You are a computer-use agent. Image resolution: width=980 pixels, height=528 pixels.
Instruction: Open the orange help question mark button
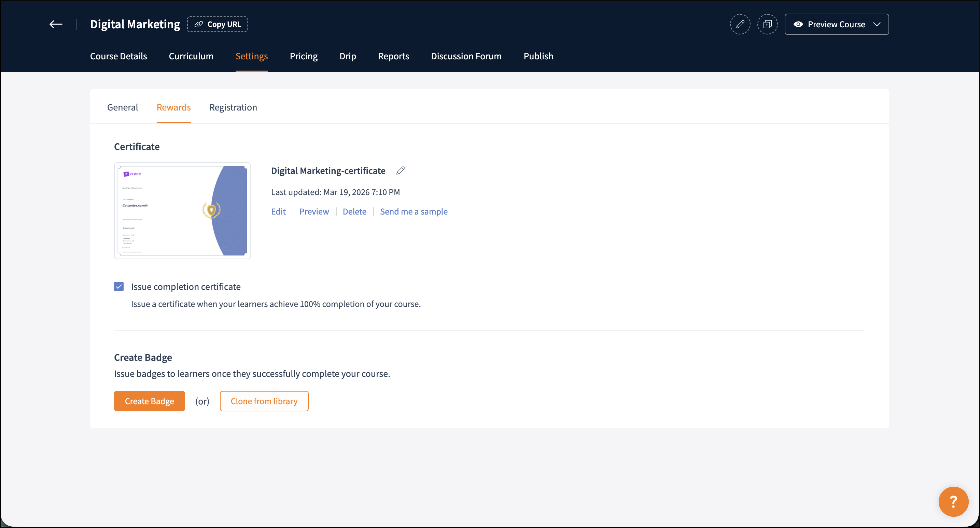point(953,501)
